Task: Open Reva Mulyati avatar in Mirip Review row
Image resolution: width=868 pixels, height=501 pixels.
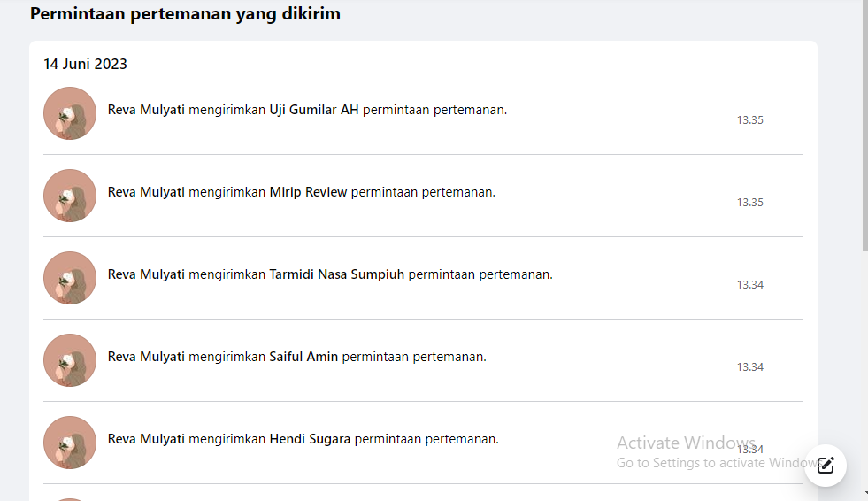Action: pyautogui.click(x=70, y=196)
